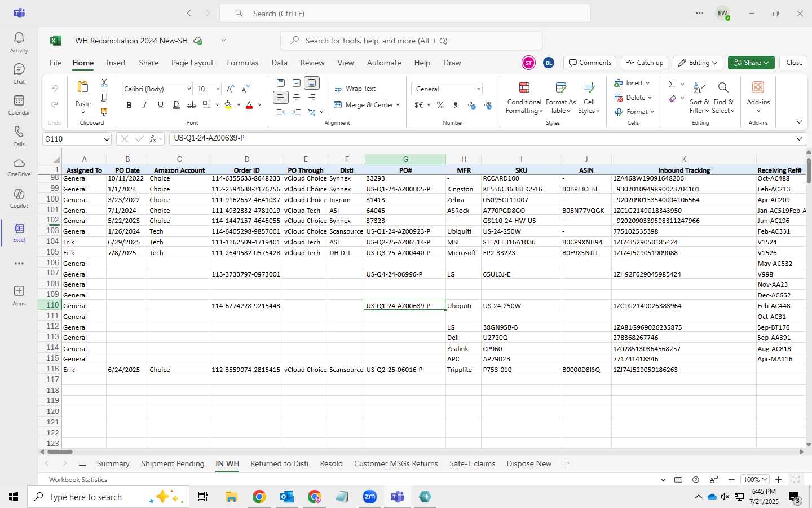The image size is (812, 508).
Task: Click the Insert Function fx icon
Action: click(x=153, y=139)
